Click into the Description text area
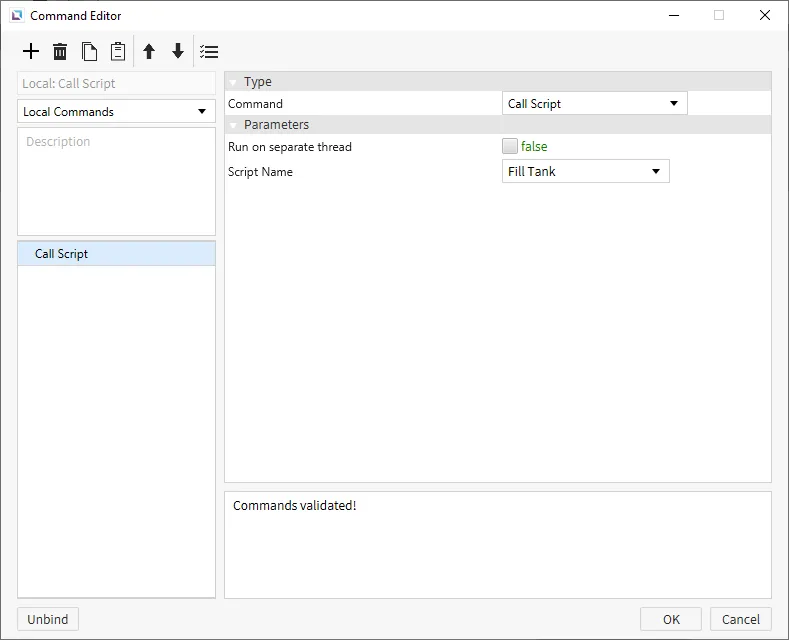Viewport: 789px width, 640px height. [x=116, y=182]
